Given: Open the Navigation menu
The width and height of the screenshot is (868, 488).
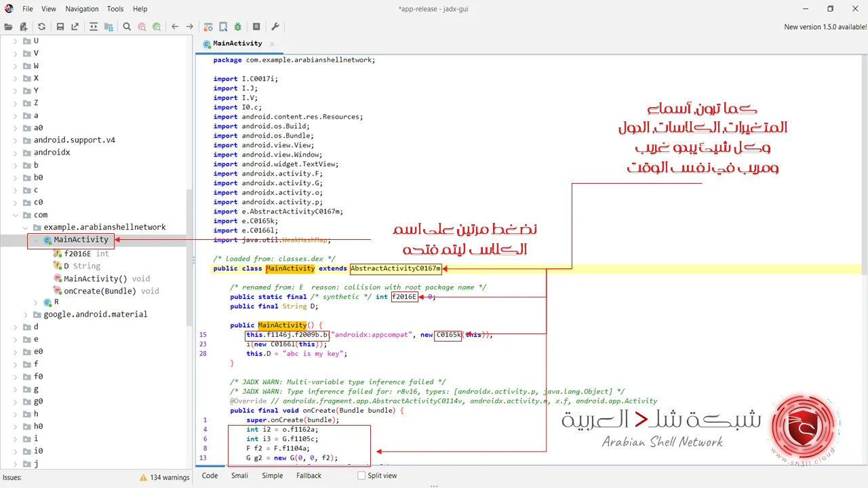Looking at the screenshot, I should pyautogui.click(x=82, y=9).
